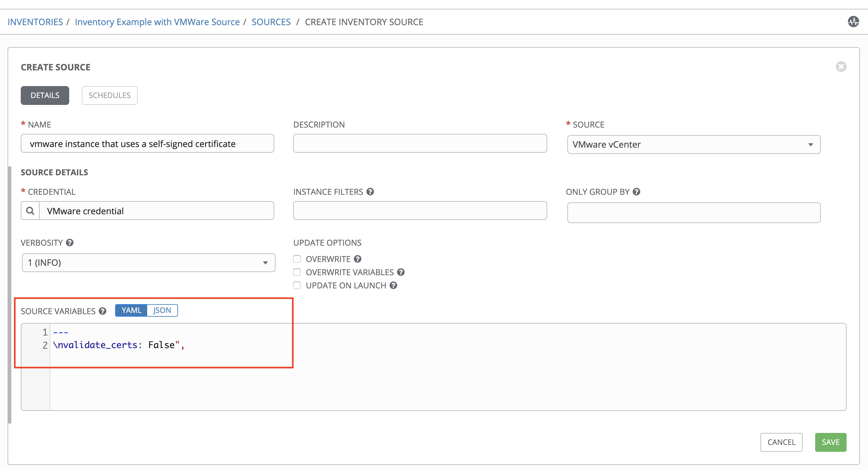Open Inventory Example with VMWare Source breadcrumb
The height and width of the screenshot is (470, 868).
[x=157, y=22]
